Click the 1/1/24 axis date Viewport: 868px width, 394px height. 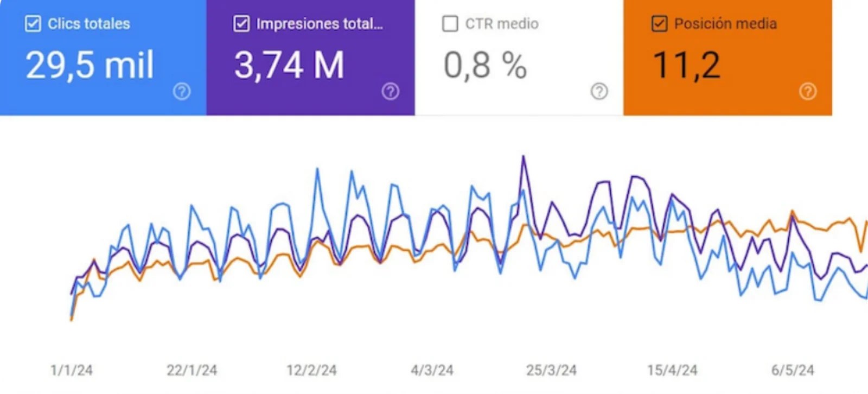pos(72,371)
